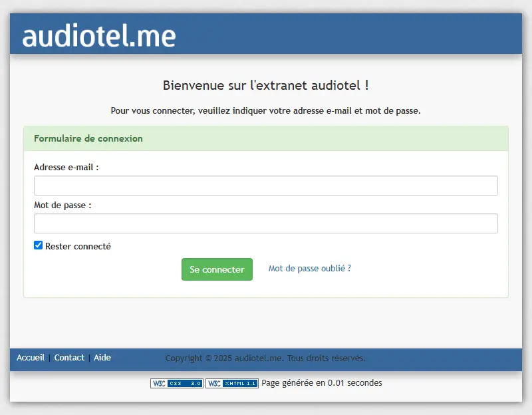
Task: Focus the Mot de passe field
Action: 265,223
